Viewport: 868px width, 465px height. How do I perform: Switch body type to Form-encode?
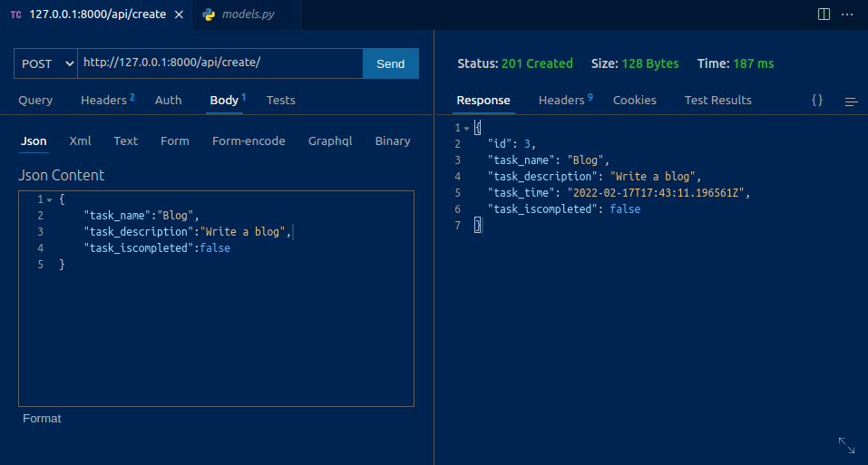249,140
